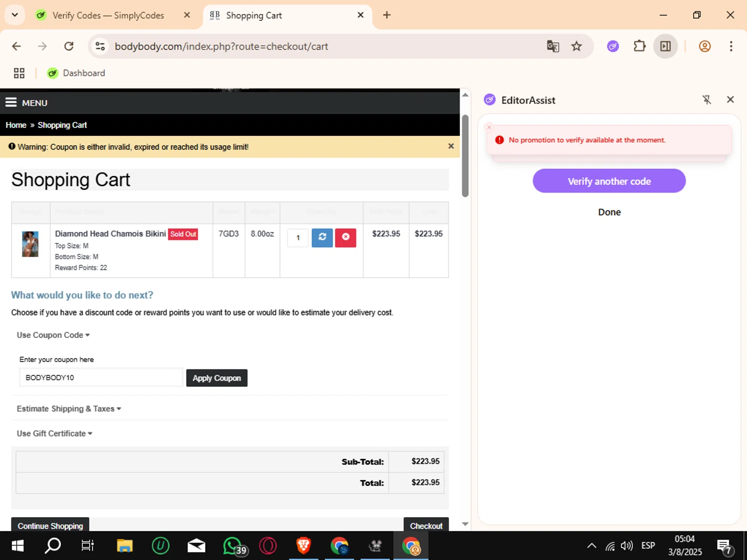Go to Home breadcrumb link
The height and width of the screenshot is (560, 747).
coord(16,125)
